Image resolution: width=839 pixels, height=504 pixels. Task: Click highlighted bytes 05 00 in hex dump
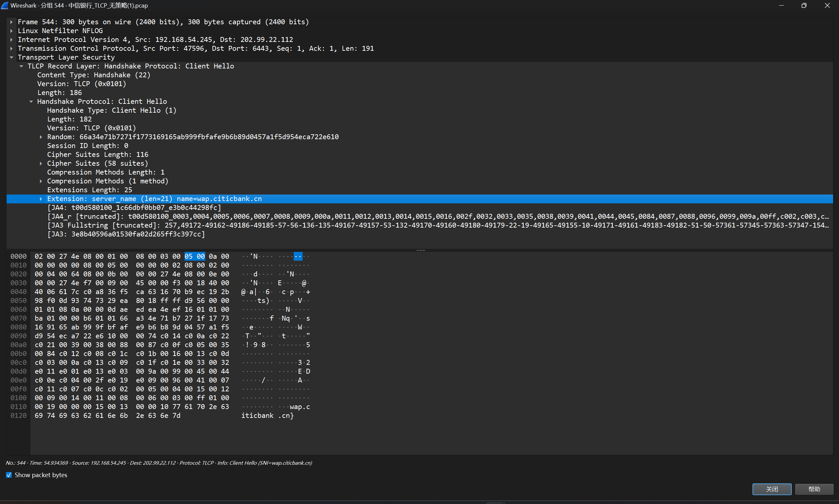194,256
